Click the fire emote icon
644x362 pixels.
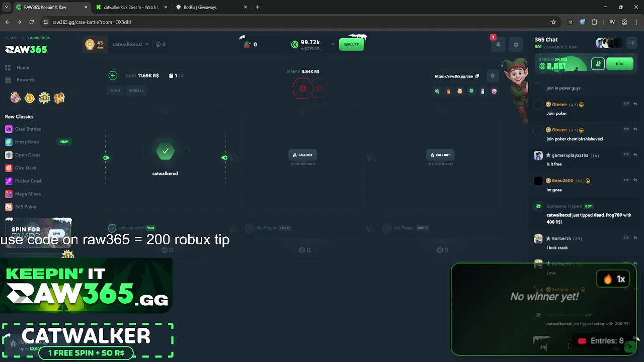click(x=448, y=92)
